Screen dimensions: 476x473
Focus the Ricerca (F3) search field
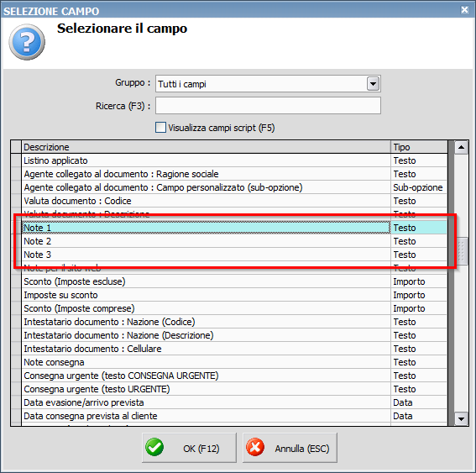pos(268,105)
